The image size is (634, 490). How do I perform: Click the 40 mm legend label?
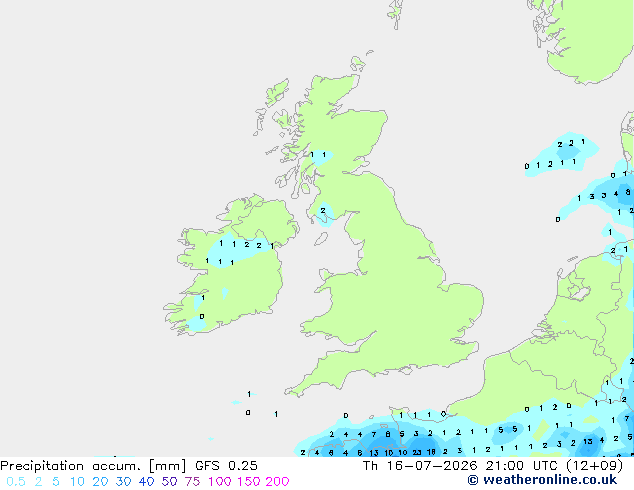coord(146,482)
